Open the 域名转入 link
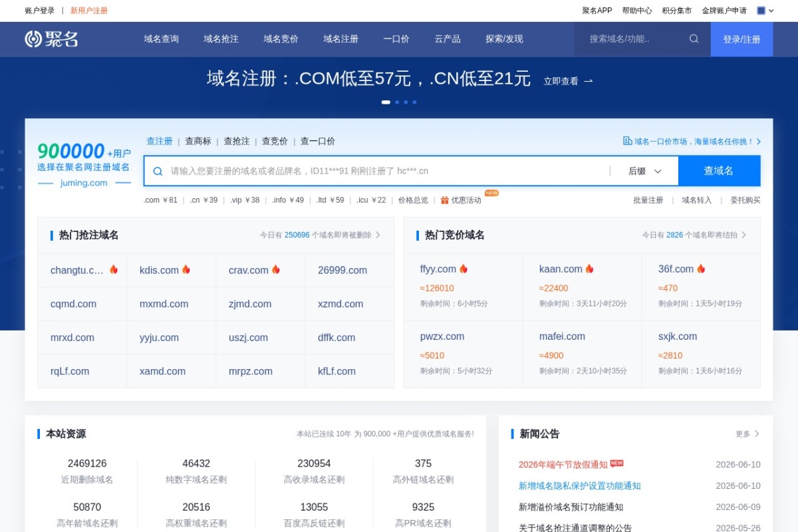This screenshot has height=532, width=798. coord(697,200)
